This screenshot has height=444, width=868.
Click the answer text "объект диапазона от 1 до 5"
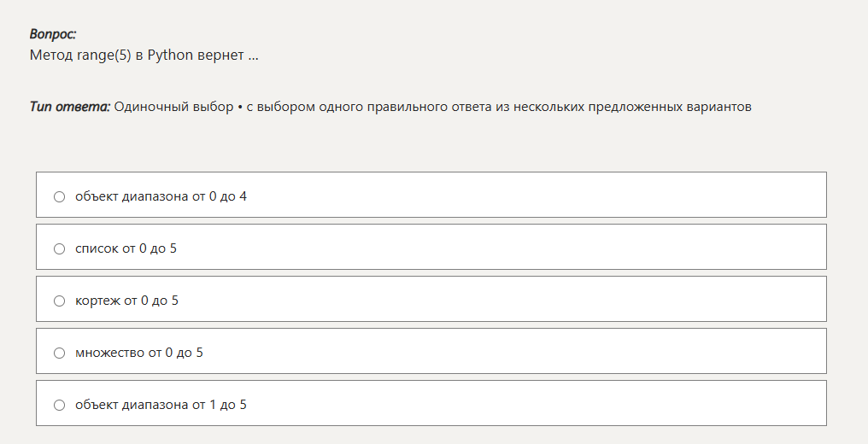[x=161, y=405]
